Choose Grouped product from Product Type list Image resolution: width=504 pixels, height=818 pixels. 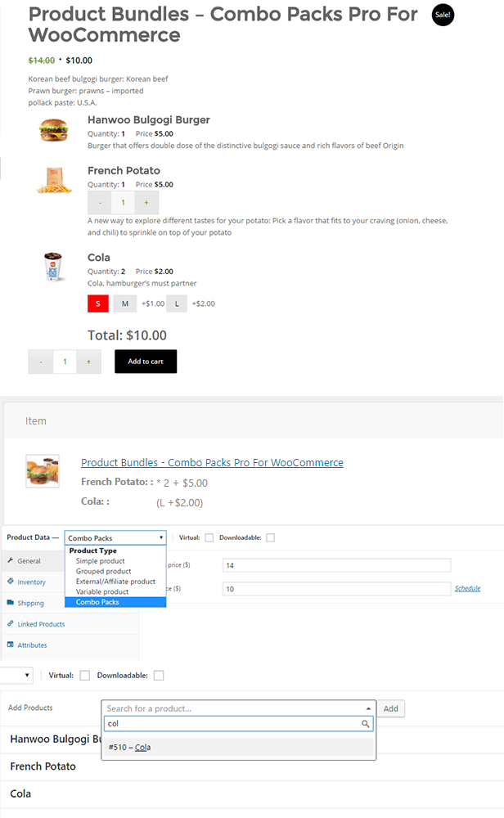(103, 571)
